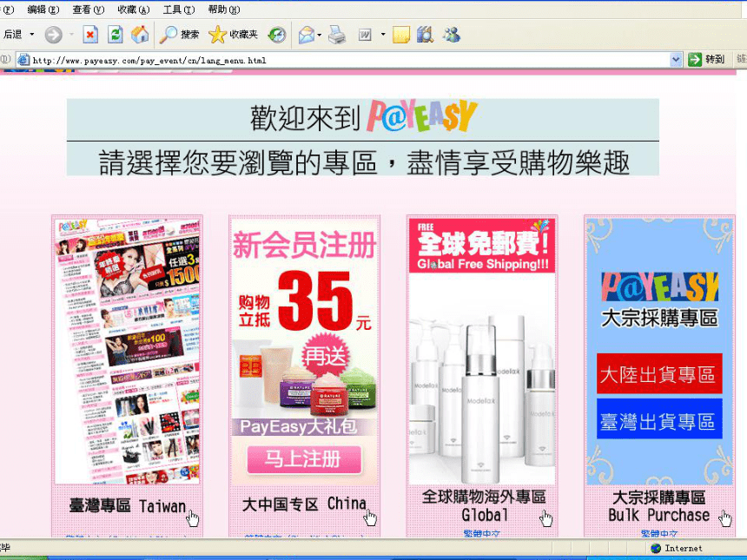Open the Taiwan zone site thumbnail
The image size is (747, 560).
pos(127,351)
